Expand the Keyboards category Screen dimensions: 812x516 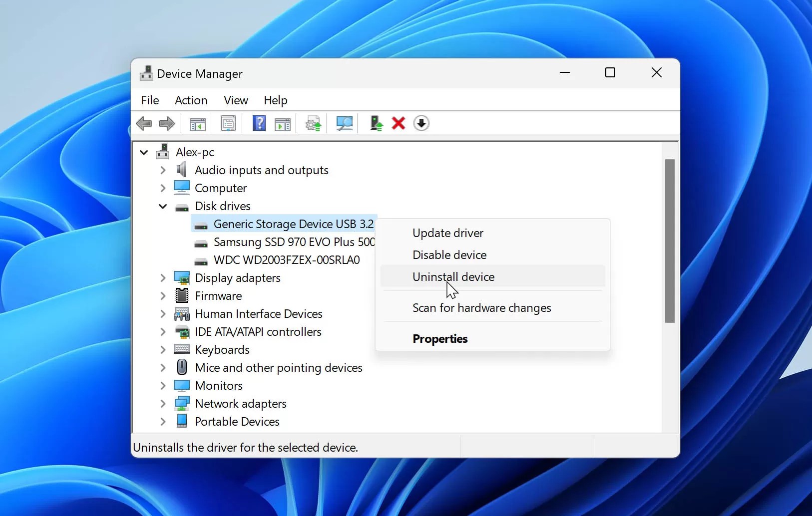162,349
